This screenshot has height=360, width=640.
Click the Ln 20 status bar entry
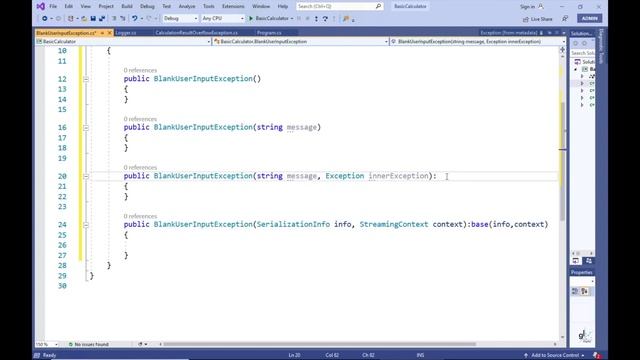coord(294,355)
